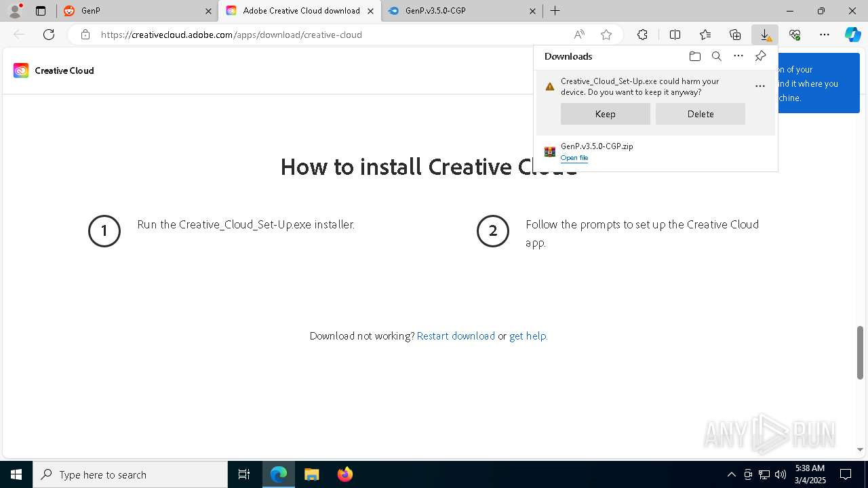View site information lock icon

(x=85, y=35)
